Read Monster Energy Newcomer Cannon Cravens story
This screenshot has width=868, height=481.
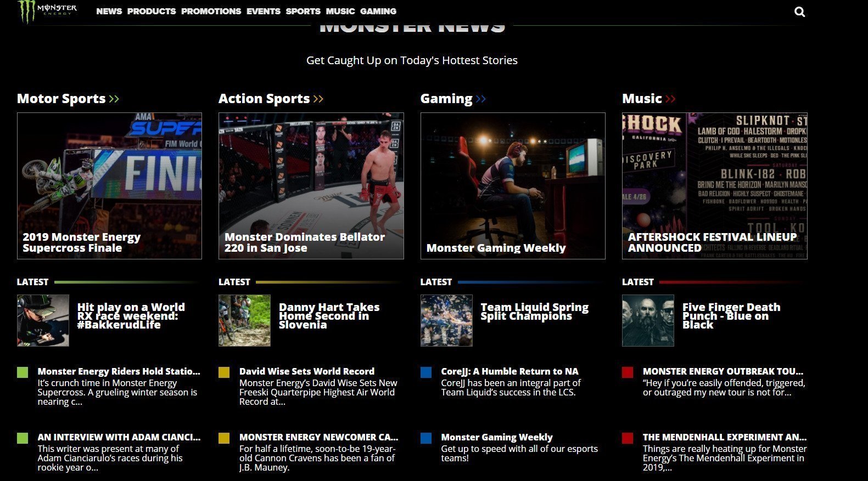point(318,437)
